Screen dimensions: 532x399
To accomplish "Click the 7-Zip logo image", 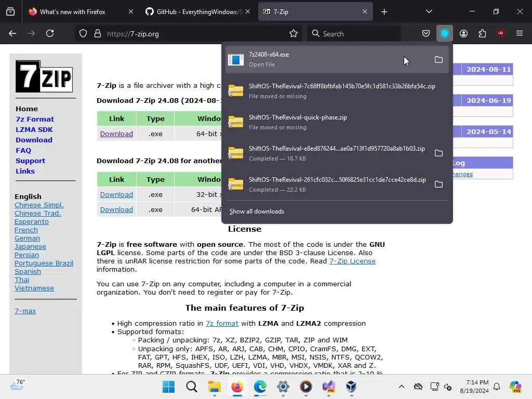I will tap(44, 76).
